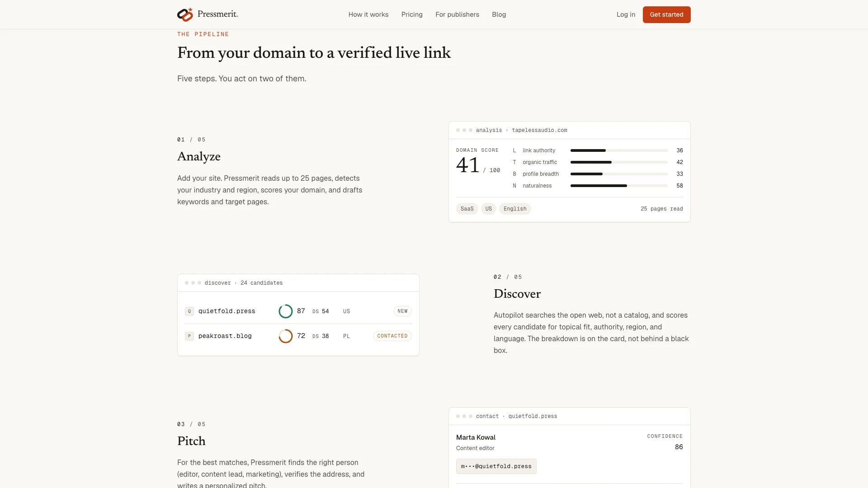Click the peakroast.blog P favicon icon

[189, 336]
